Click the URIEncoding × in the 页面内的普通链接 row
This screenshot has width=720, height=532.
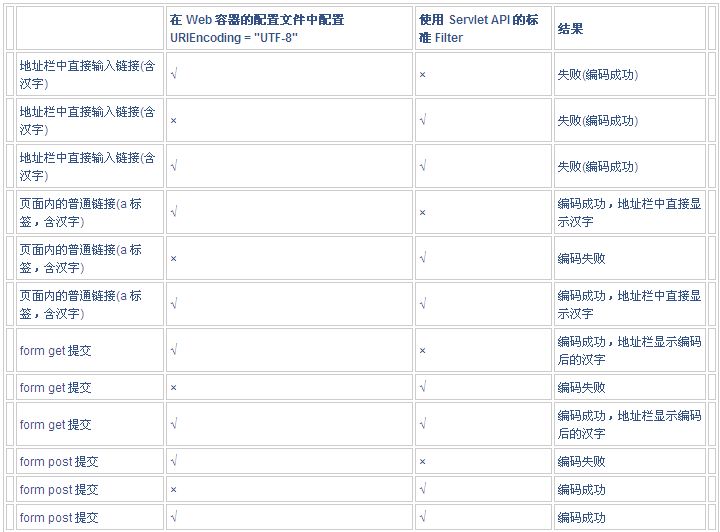(x=174, y=258)
